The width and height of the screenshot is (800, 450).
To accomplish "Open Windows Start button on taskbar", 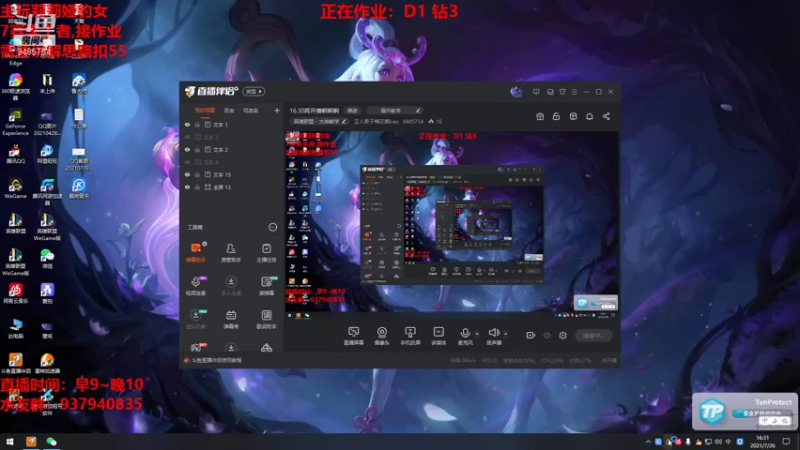I will tap(10, 441).
